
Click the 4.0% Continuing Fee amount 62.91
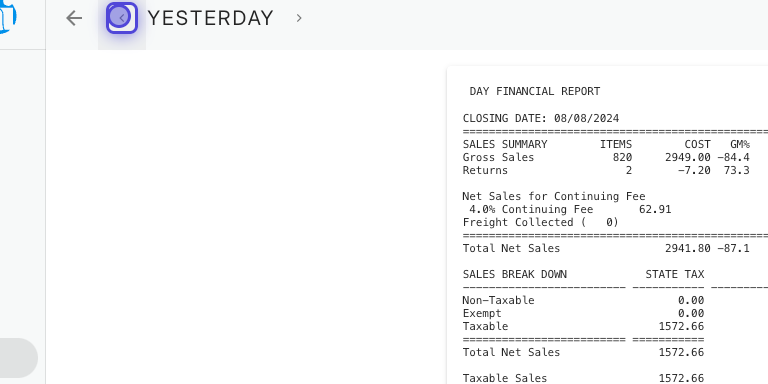click(x=655, y=210)
